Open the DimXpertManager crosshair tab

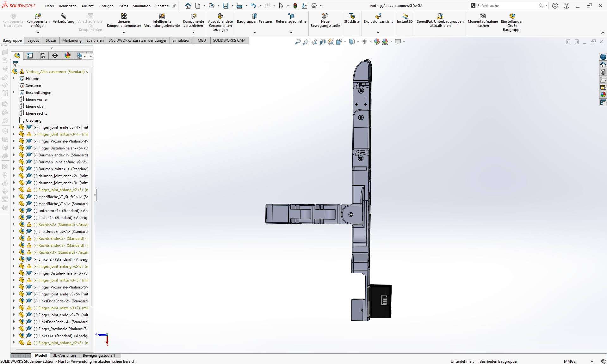tap(55, 56)
